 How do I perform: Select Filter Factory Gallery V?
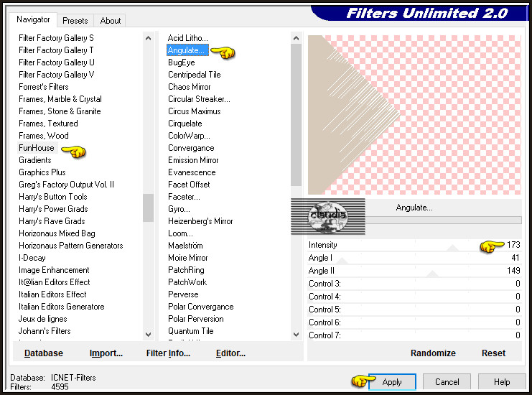pyautogui.click(x=56, y=75)
